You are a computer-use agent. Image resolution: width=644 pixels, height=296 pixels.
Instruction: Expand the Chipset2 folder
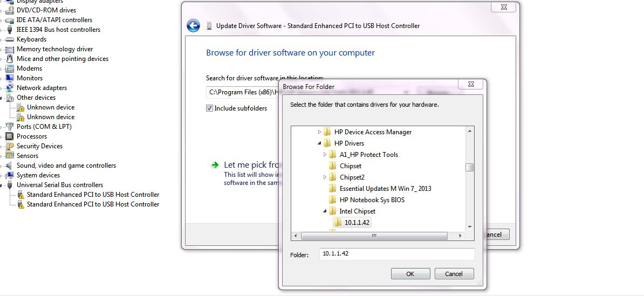[x=325, y=177]
